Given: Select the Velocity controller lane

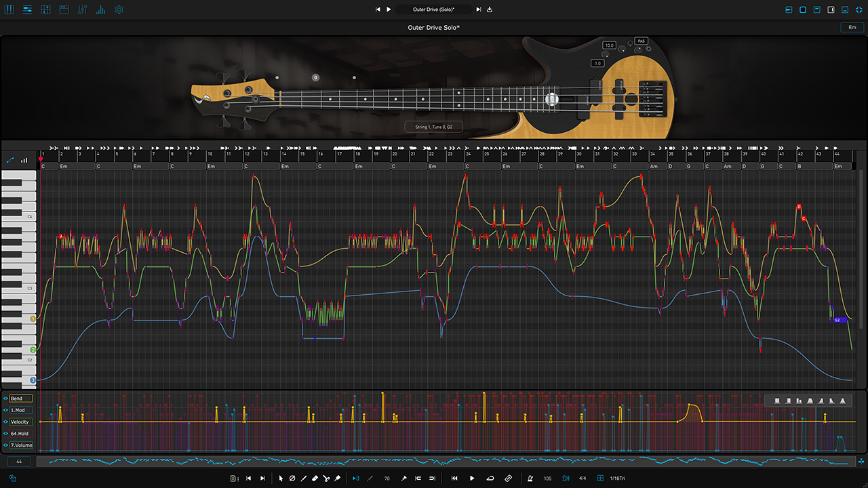Looking at the screenshot, I should click(21, 422).
